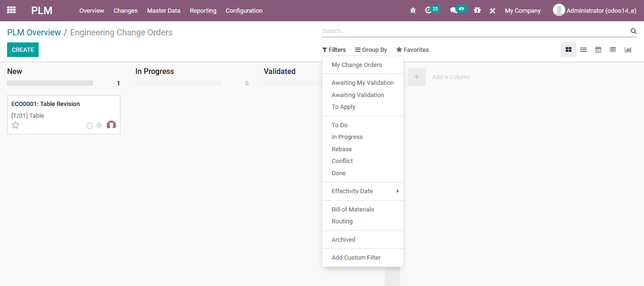This screenshot has height=286, width=644.
Task: Switch to List view icon
Action: 584,49
